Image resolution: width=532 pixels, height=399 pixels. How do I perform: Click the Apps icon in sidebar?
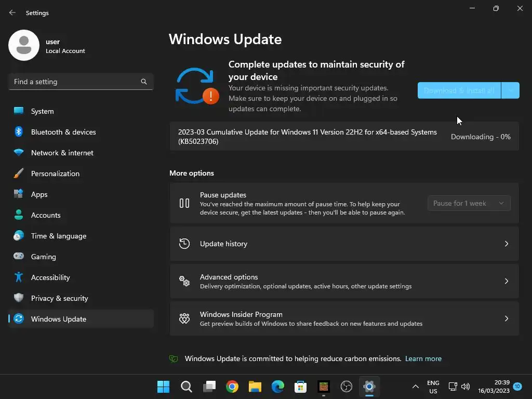point(19,194)
